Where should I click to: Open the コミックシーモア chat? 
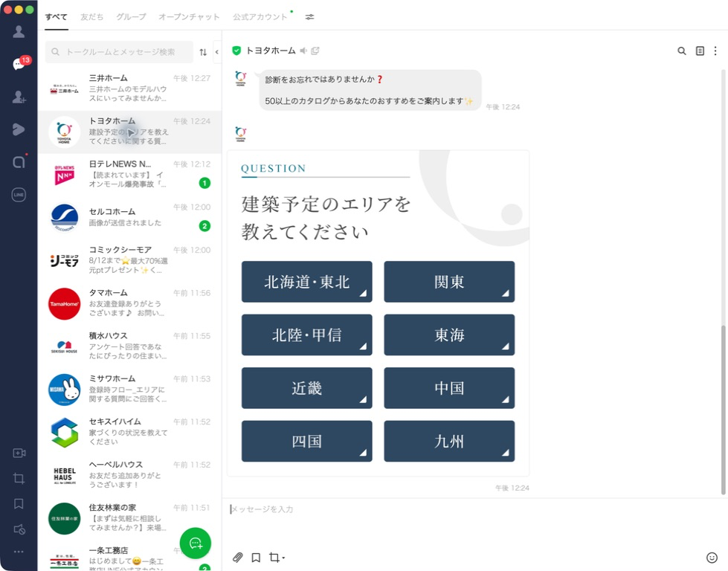(x=129, y=260)
